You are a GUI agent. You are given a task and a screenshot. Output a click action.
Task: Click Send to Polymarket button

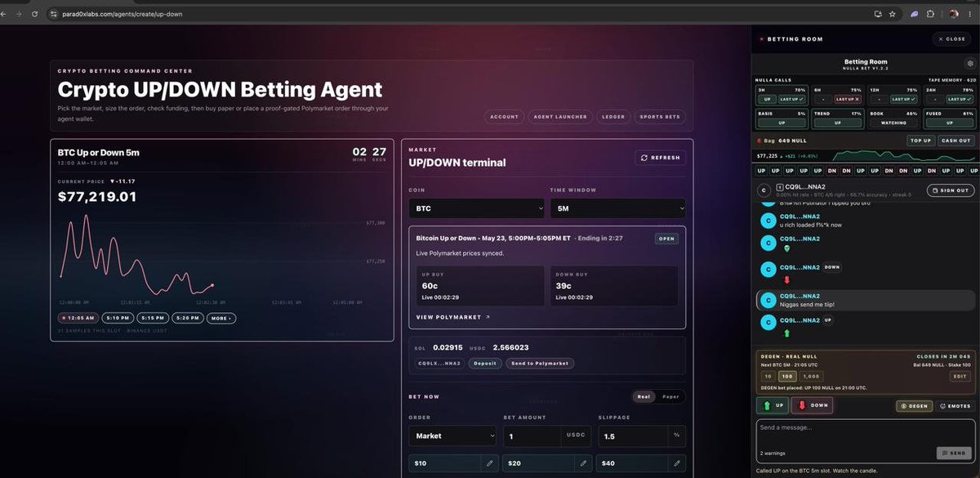point(540,363)
